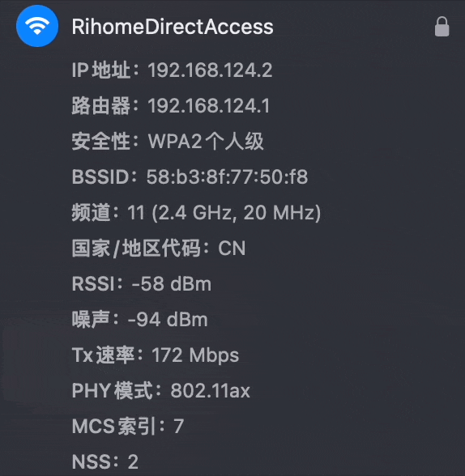Click the RSSI -58 dBm value
This screenshot has height=476, width=465.
pyautogui.click(x=171, y=284)
